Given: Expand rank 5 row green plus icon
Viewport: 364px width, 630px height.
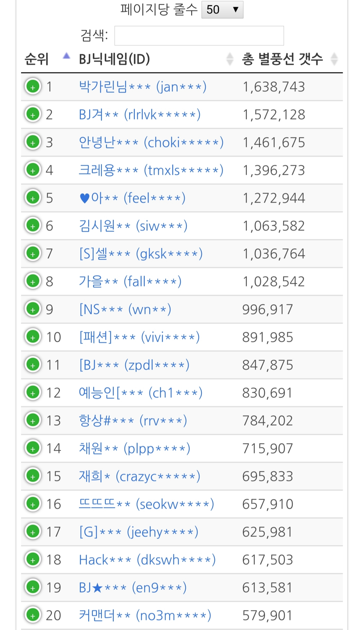Looking at the screenshot, I should [x=33, y=198].
